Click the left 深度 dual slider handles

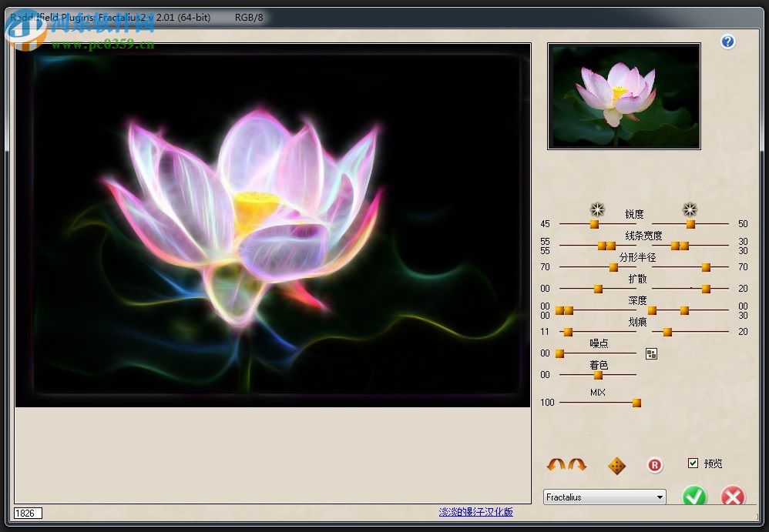pyautogui.click(x=564, y=310)
